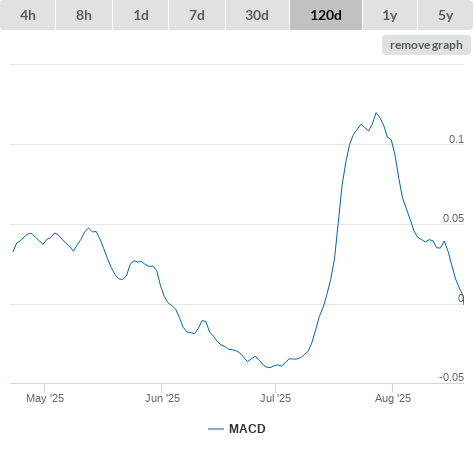Viewport: 474px width, 455px height.
Task: Click the MACD legend line swatch
Action: pos(216,429)
